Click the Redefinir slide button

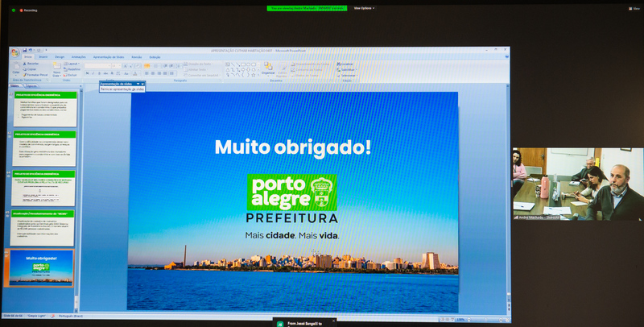[72, 69]
